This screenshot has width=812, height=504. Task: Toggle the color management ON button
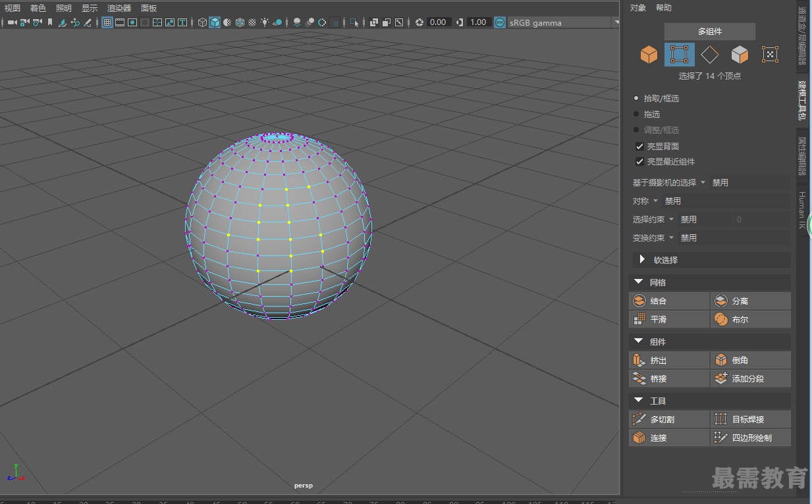coord(500,22)
